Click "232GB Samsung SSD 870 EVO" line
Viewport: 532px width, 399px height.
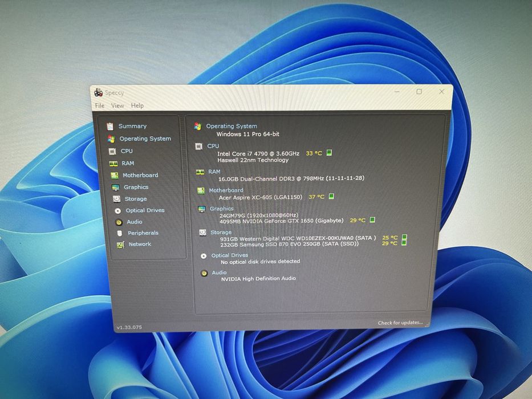coord(290,245)
